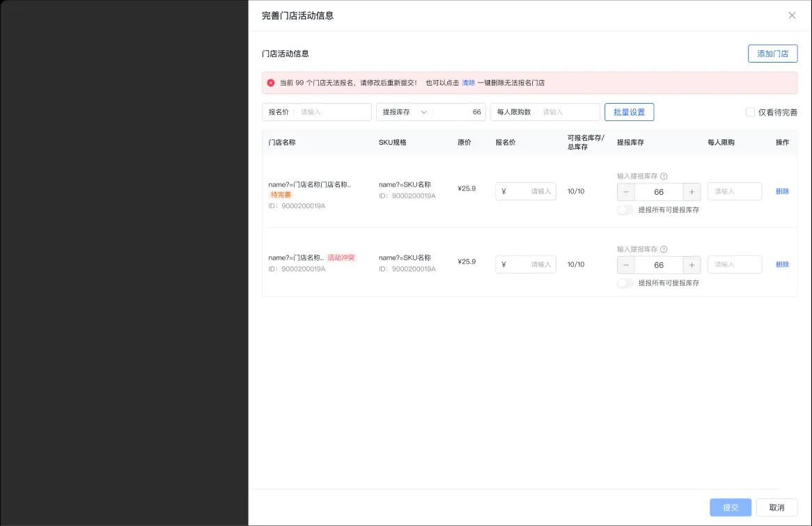The image size is (812, 526).
Task: Click the 门店名称 column header
Action: pyautogui.click(x=282, y=142)
